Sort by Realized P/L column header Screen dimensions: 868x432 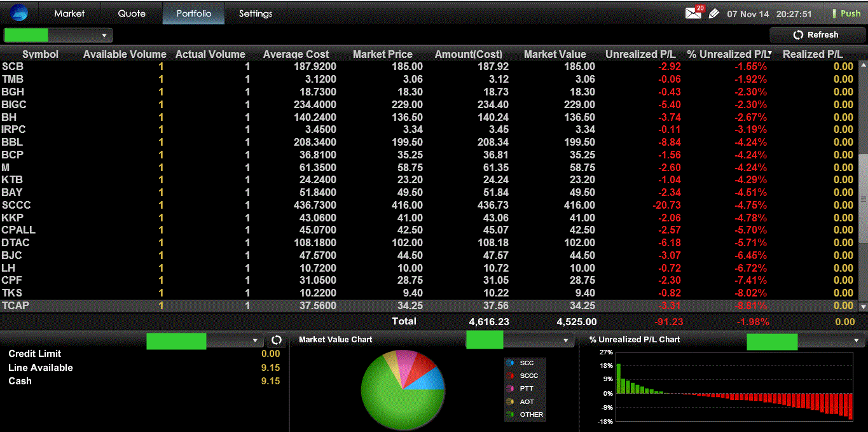pos(813,54)
